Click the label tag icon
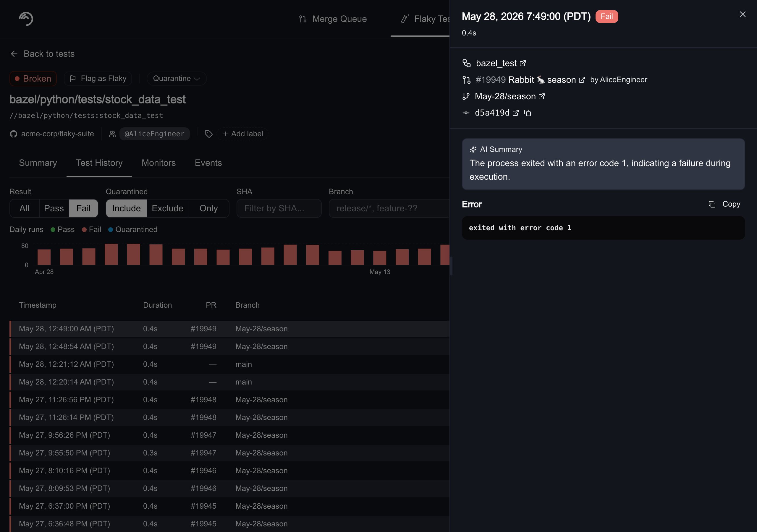Viewport: 757px width, 532px height. coord(208,134)
